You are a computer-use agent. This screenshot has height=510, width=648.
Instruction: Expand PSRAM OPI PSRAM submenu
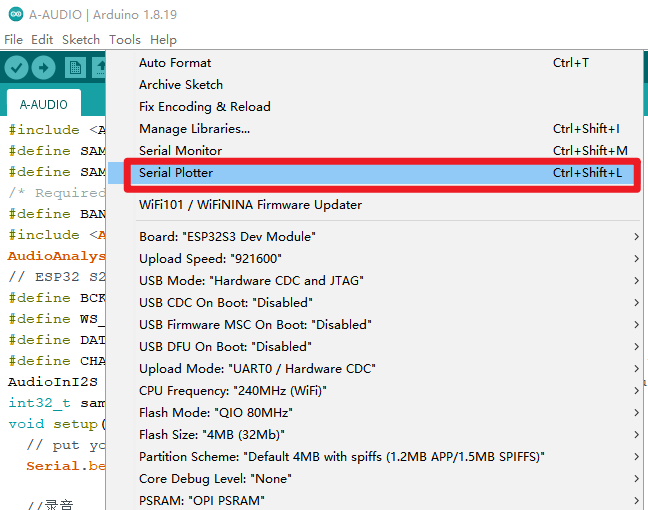(x=375, y=500)
